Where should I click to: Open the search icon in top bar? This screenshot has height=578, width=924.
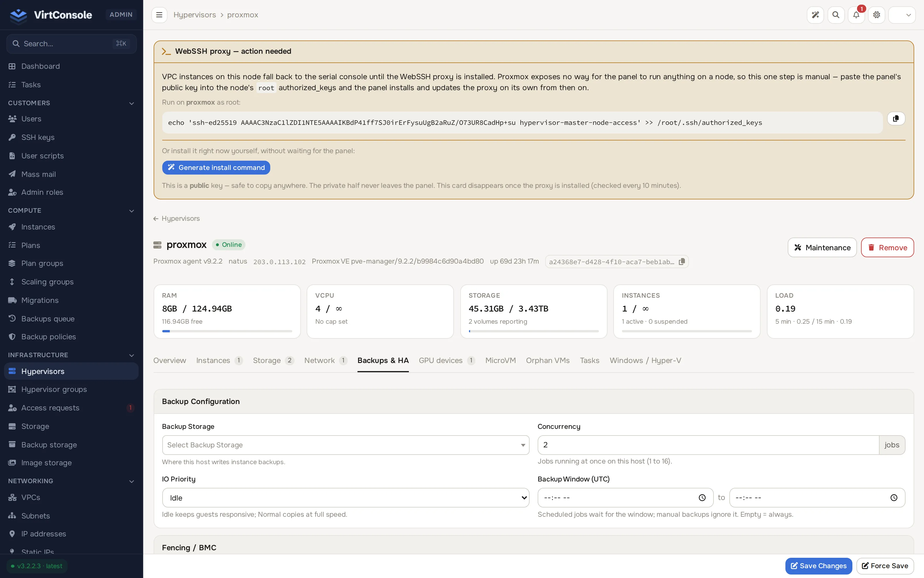[836, 15]
